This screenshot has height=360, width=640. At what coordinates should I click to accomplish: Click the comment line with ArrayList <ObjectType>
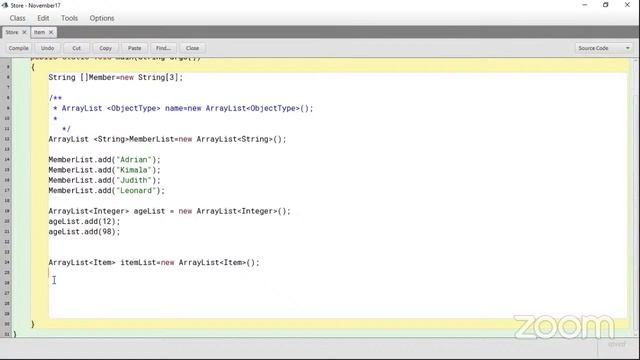point(183,108)
